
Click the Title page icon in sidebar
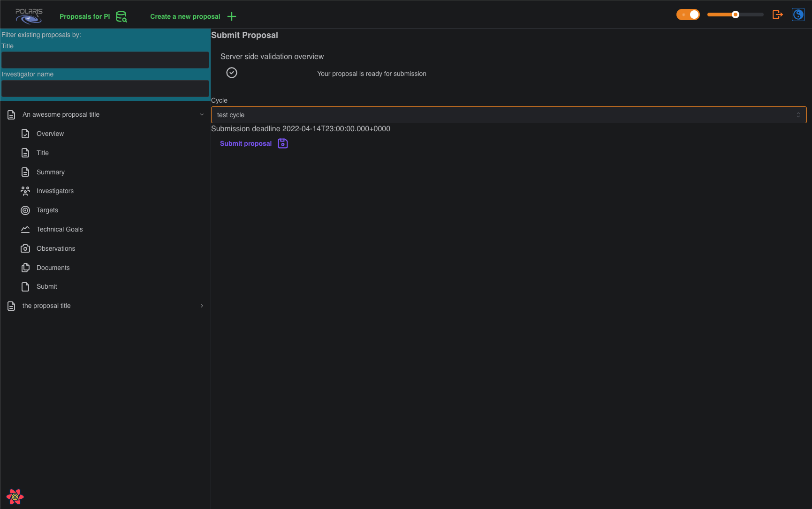25,153
